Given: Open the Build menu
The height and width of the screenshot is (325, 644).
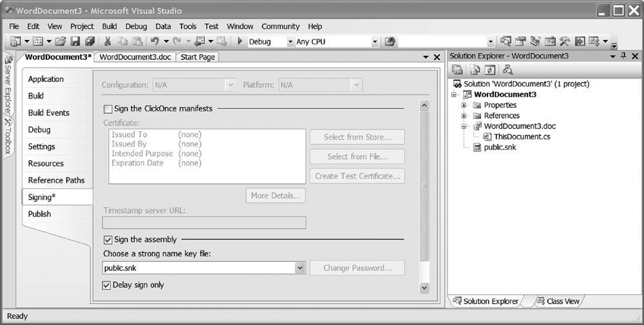Looking at the screenshot, I should pyautogui.click(x=109, y=26).
